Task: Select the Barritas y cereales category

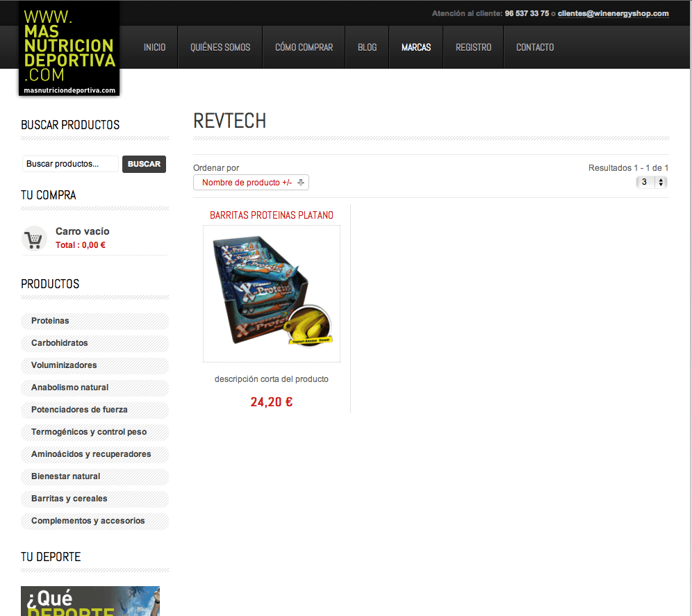Action: 95,499
